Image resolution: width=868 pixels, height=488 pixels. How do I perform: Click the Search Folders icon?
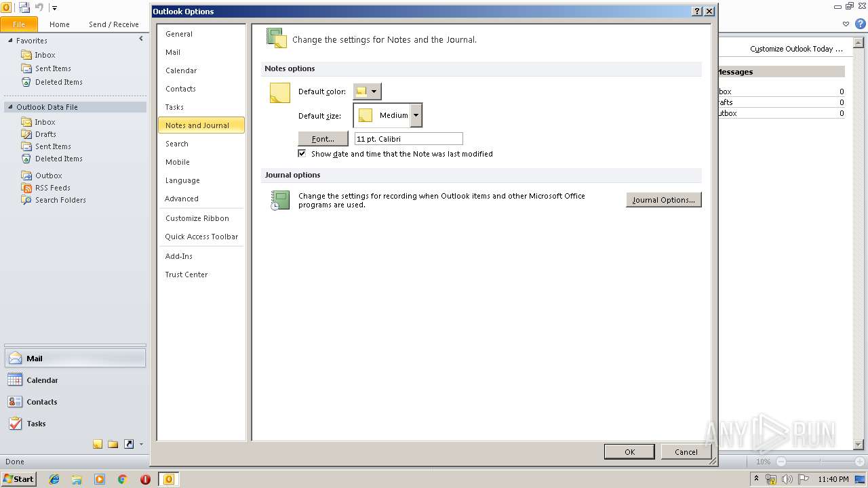(x=26, y=200)
